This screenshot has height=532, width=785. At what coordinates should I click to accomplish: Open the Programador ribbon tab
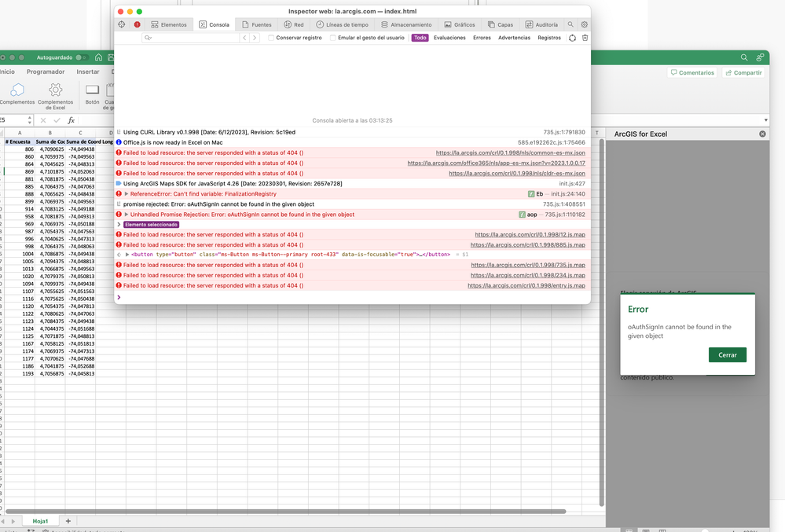(46, 72)
